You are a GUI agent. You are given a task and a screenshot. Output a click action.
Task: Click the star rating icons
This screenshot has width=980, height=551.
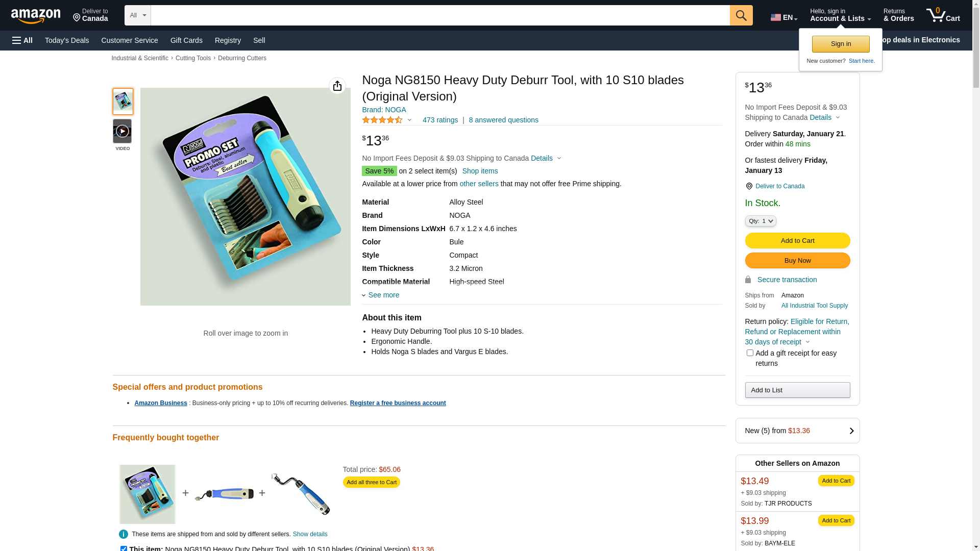382,120
